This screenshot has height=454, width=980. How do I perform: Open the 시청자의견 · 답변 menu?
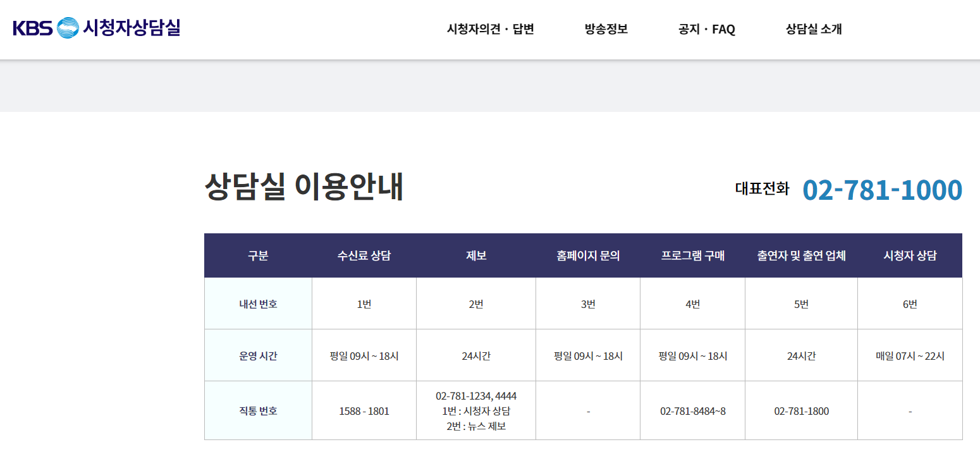coord(491,29)
